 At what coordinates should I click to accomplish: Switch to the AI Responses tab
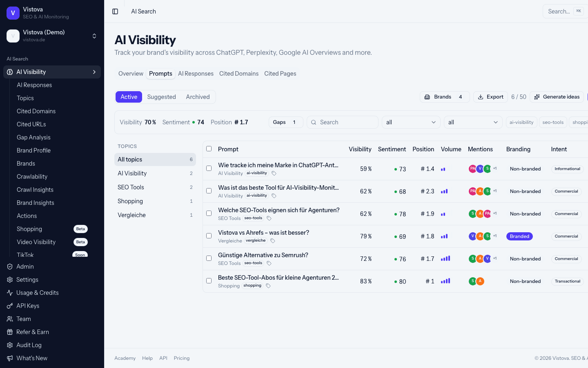(x=196, y=74)
